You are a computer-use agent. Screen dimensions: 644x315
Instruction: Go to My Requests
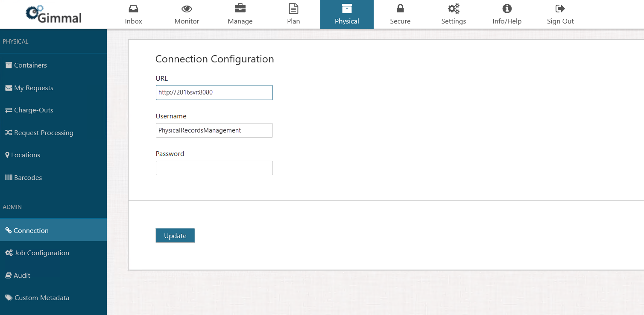click(33, 88)
